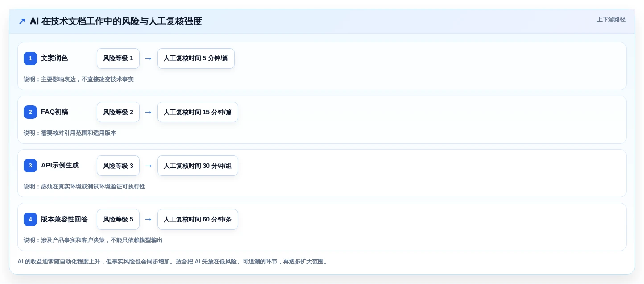Click the footer summary starting AI 的收益通常随自动化程度上升
Image resolution: width=644 pixels, height=284 pixels.
pos(173,262)
